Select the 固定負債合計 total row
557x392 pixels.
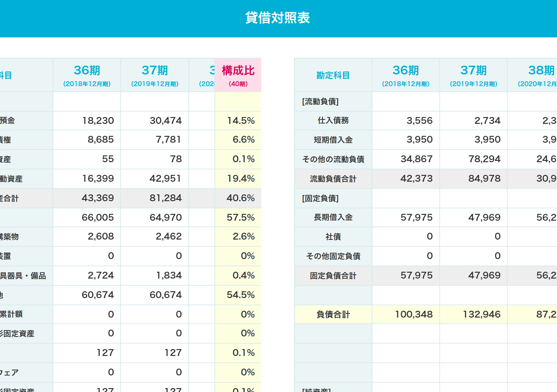333,275
